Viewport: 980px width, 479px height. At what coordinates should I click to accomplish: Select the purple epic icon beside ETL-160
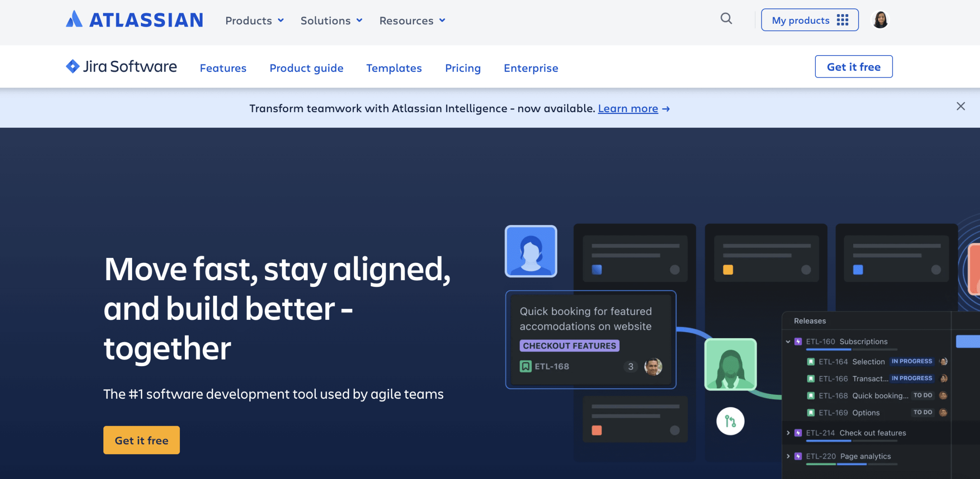798,342
